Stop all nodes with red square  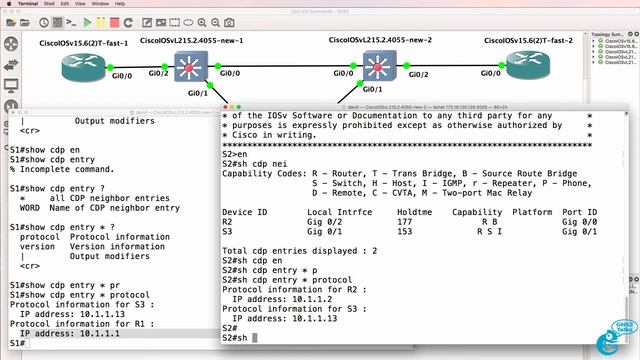click(x=115, y=22)
